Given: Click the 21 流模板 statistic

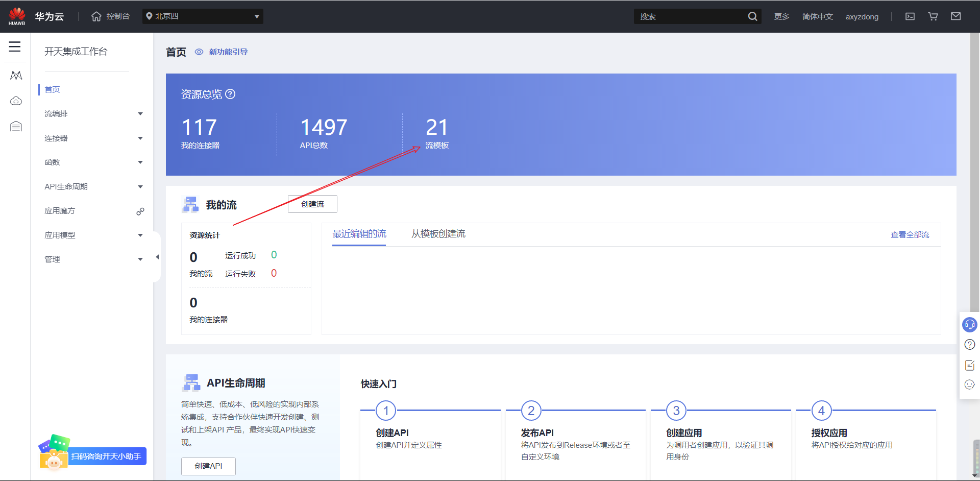Looking at the screenshot, I should pyautogui.click(x=437, y=133).
